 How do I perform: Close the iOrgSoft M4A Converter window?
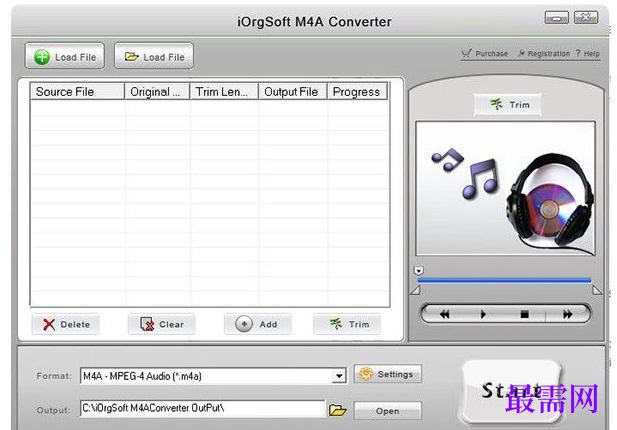[x=586, y=18]
